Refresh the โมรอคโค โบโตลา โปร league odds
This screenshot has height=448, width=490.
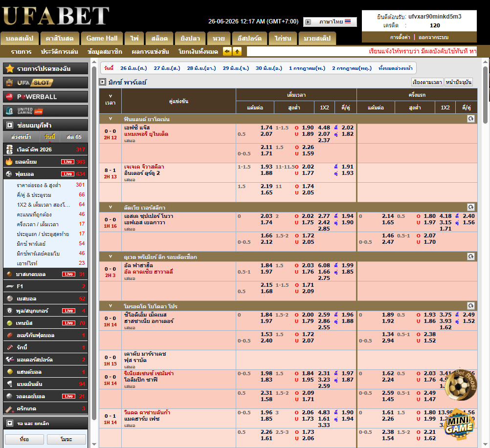pos(470,306)
